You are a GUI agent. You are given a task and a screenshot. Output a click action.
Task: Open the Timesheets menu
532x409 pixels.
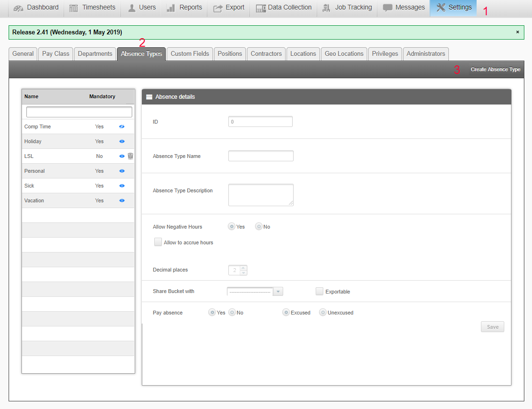tap(92, 8)
